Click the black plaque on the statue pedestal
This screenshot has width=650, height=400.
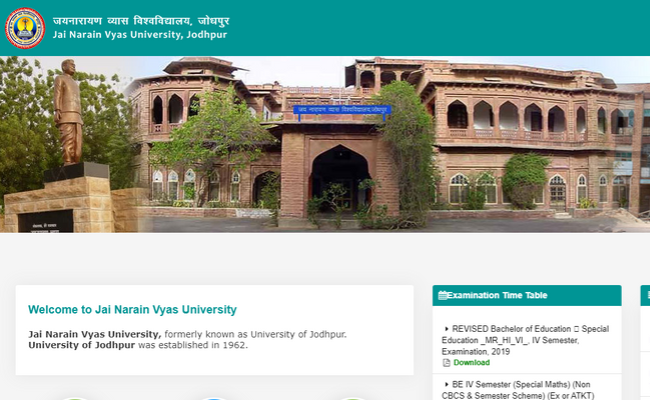tap(46, 221)
